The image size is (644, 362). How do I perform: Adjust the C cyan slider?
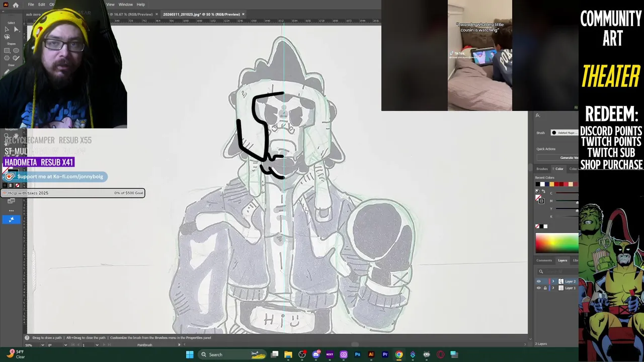click(566, 193)
